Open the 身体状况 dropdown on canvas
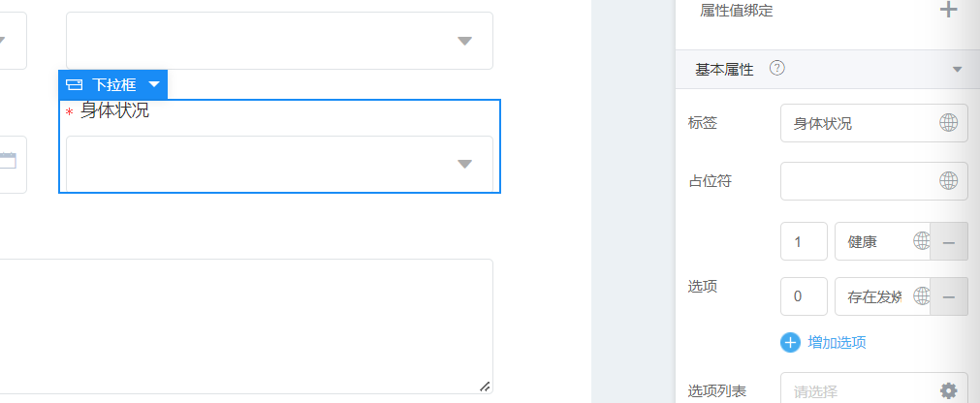980x403 pixels. click(279, 164)
